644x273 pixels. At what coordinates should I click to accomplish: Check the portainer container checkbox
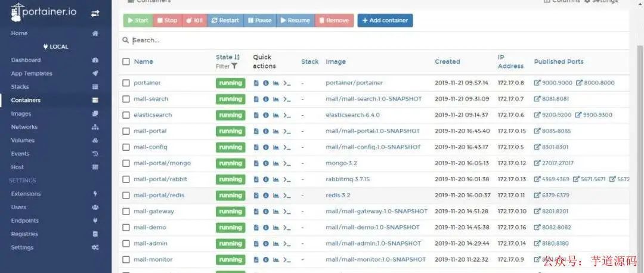click(126, 83)
